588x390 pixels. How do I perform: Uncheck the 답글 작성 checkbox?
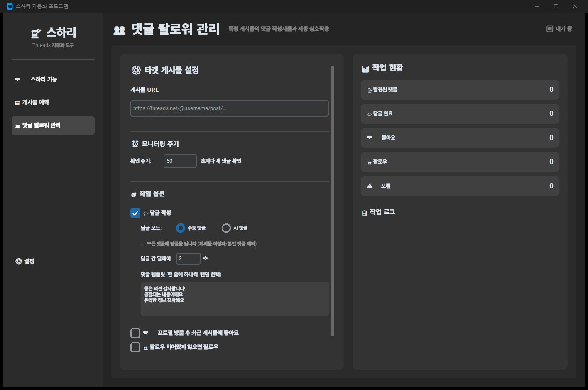pos(135,213)
